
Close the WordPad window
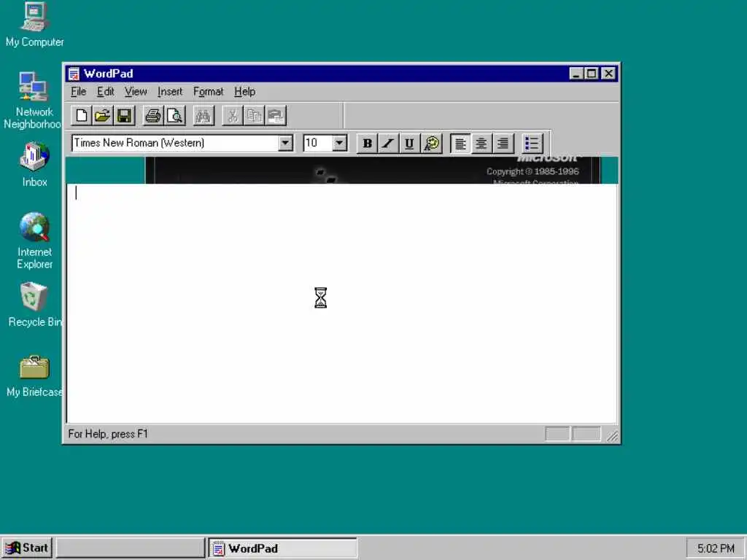click(x=608, y=74)
